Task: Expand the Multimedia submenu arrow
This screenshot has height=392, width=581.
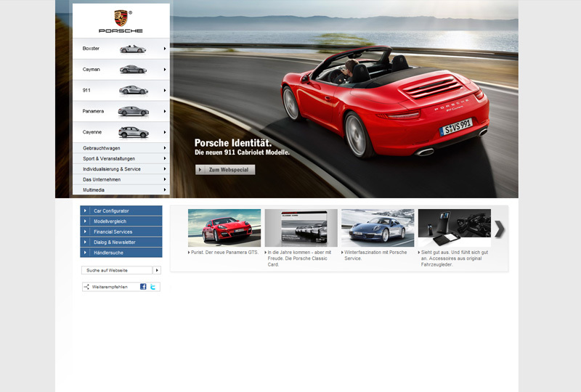Action: 165,189
